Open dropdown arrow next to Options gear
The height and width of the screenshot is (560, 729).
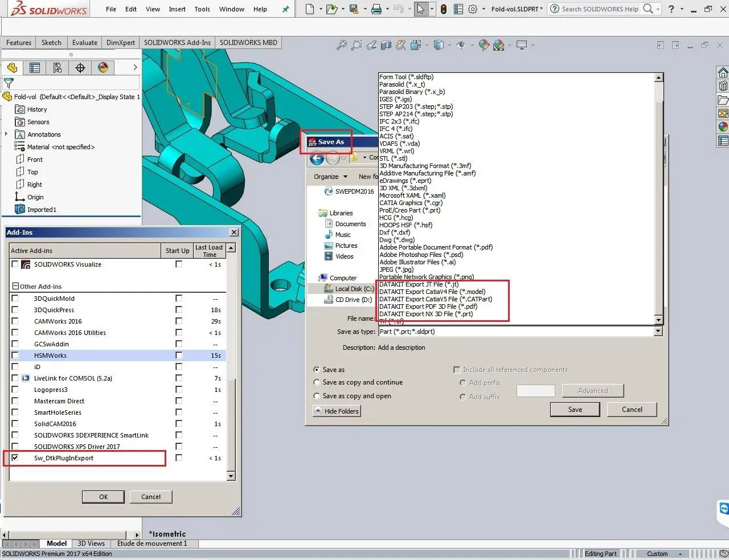(x=484, y=9)
